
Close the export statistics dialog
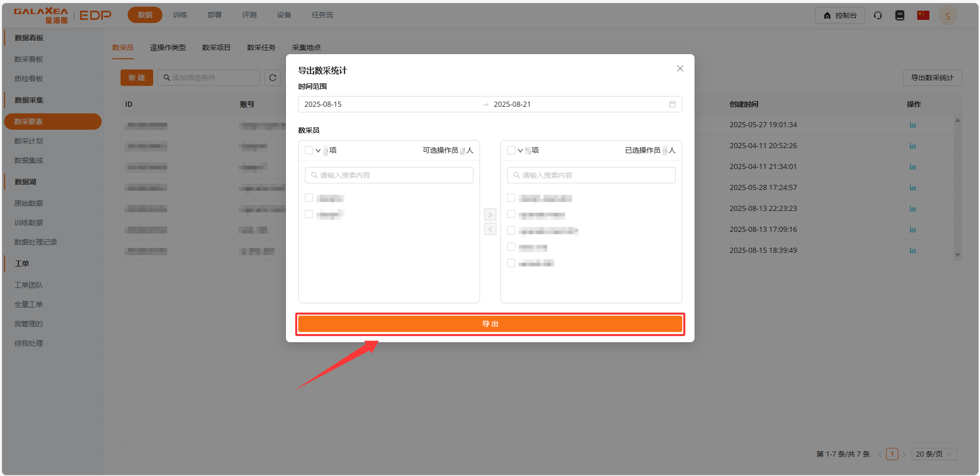pyautogui.click(x=680, y=68)
